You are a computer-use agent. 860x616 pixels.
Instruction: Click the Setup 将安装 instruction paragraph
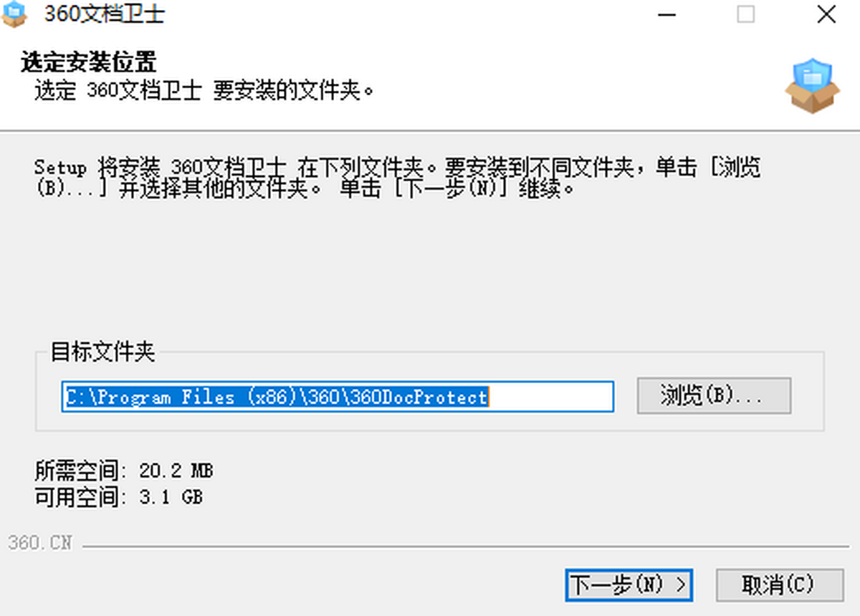(398, 179)
